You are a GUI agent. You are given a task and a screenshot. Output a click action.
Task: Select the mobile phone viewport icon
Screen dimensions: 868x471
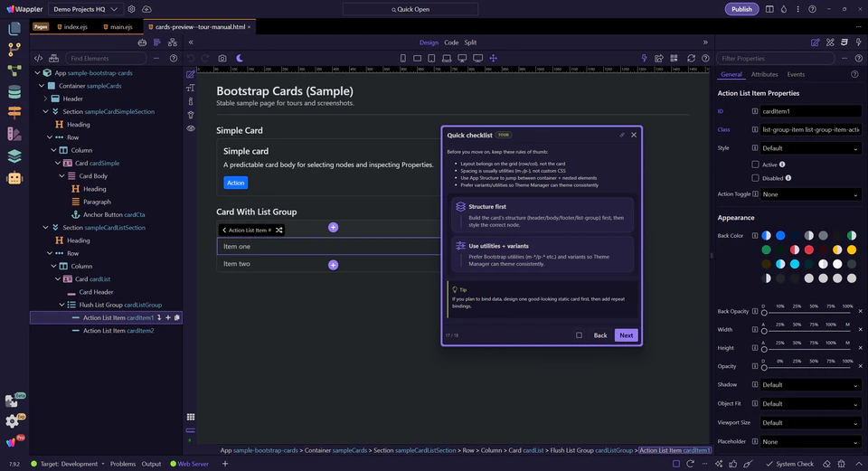[x=403, y=58]
